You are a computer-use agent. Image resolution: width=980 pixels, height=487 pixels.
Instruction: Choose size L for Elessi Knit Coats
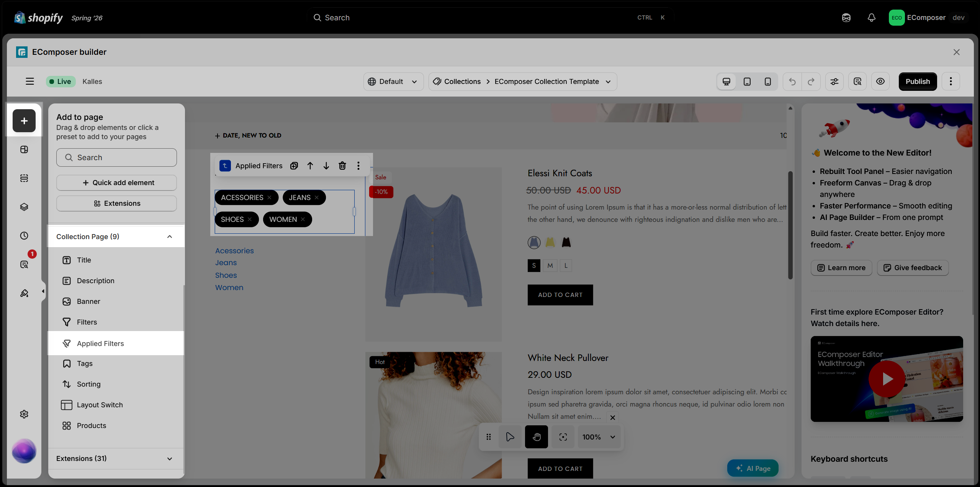[x=566, y=266]
